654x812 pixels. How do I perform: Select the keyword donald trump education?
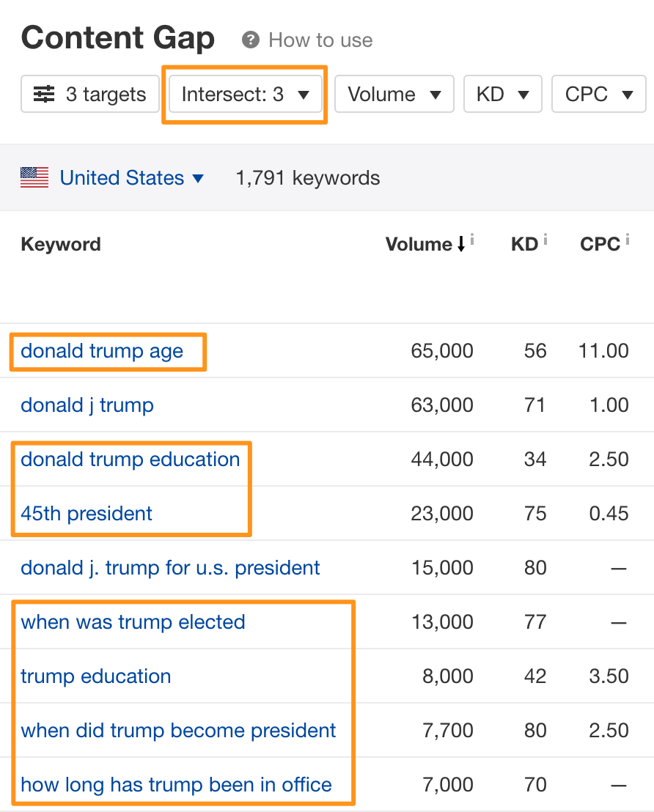pyautogui.click(x=131, y=459)
